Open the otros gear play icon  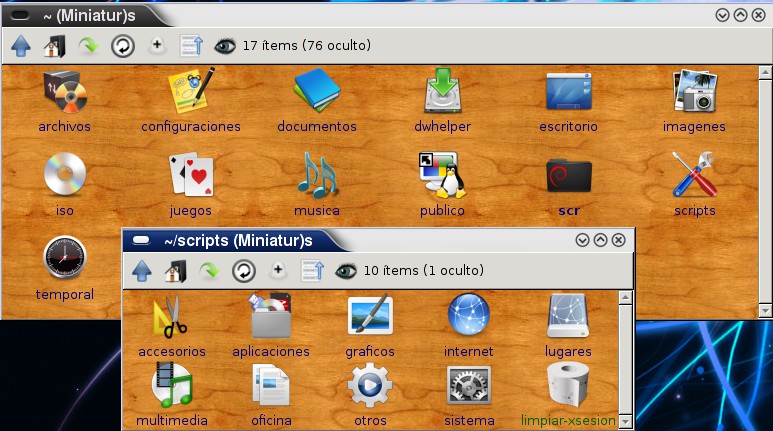coord(370,385)
